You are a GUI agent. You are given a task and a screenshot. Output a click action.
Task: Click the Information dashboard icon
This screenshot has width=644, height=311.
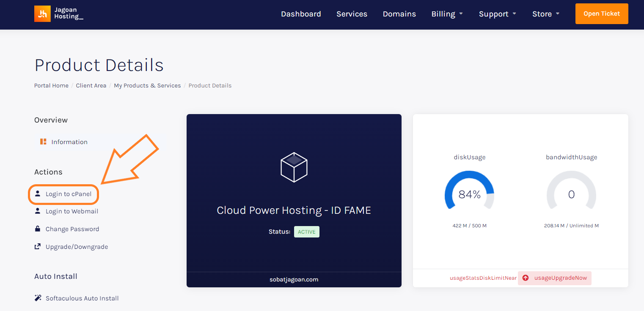click(43, 142)
